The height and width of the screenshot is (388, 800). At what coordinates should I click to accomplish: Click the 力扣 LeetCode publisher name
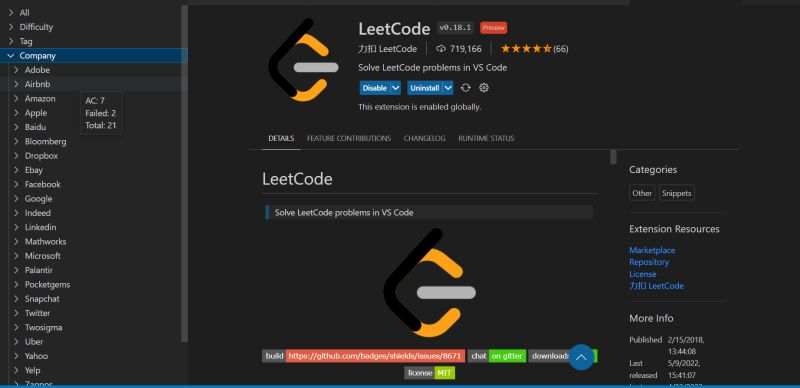click(x=388, y=49)
